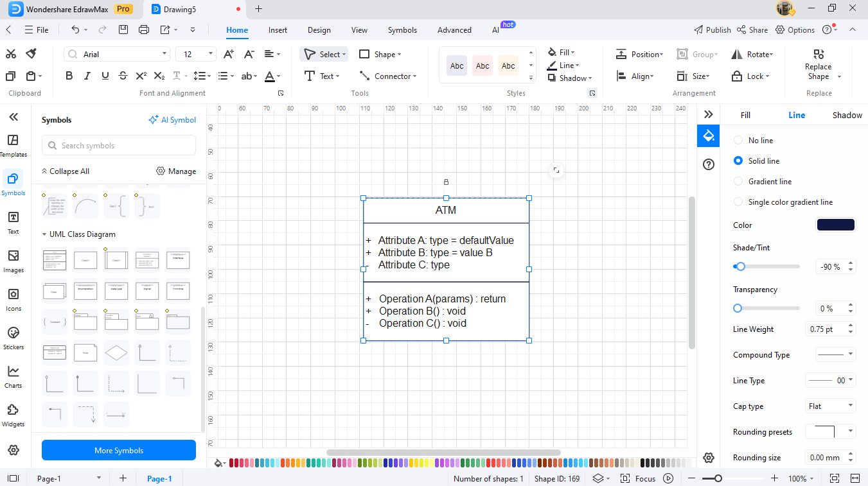Open the Widgets sidebar panel

13,415
